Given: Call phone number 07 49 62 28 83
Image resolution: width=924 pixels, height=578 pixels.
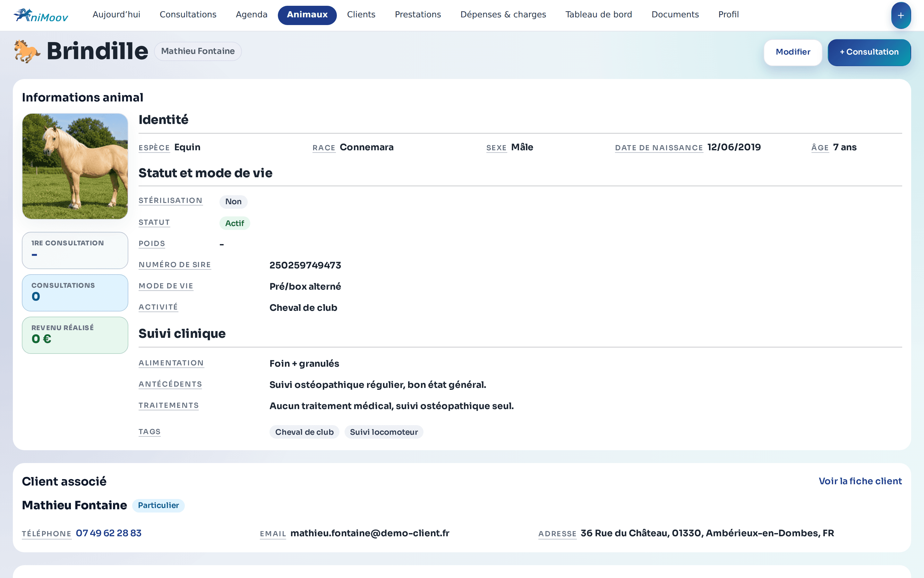Looking at the screenshot, I should 109,533.
